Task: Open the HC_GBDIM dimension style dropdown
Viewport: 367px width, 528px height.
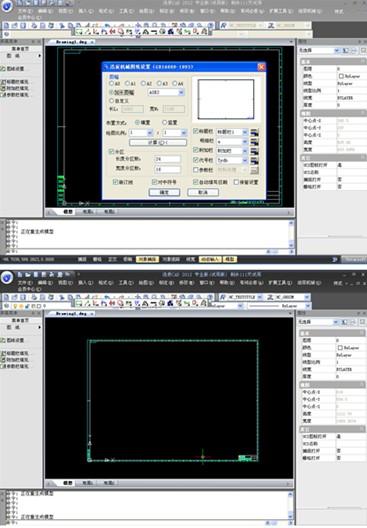Action: [x=307, y=297]
